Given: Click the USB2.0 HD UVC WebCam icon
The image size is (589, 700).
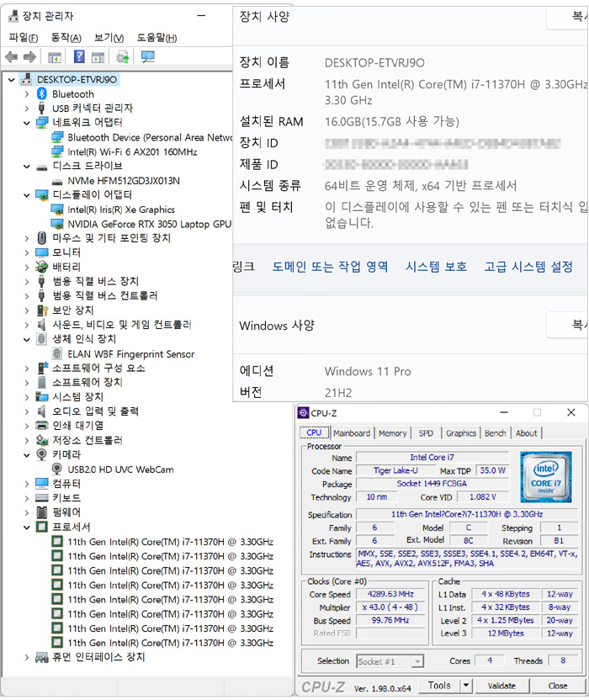Looking at the screenshot, I should [56, 469].
